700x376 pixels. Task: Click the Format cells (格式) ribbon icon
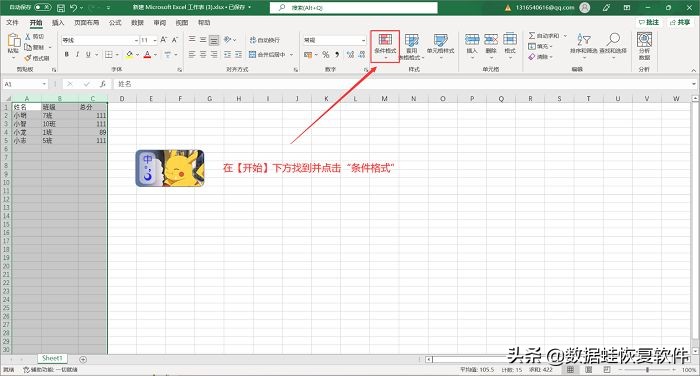510,40
